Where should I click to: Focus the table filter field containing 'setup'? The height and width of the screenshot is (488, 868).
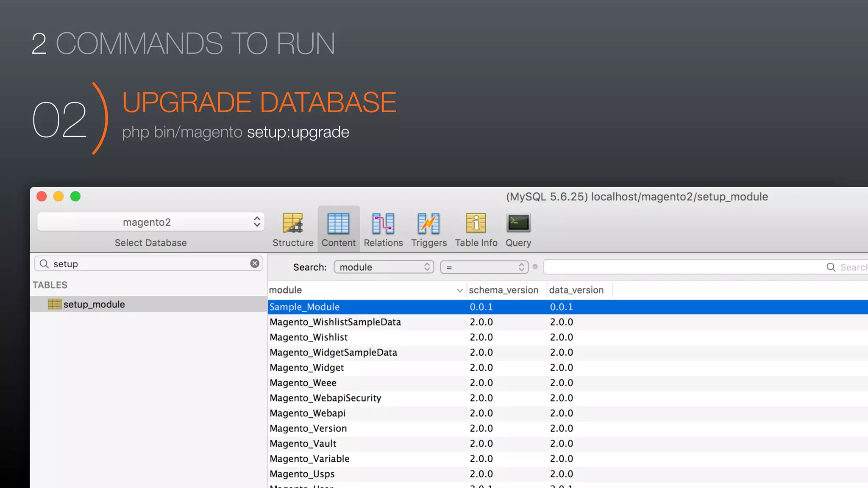[148, 263]
